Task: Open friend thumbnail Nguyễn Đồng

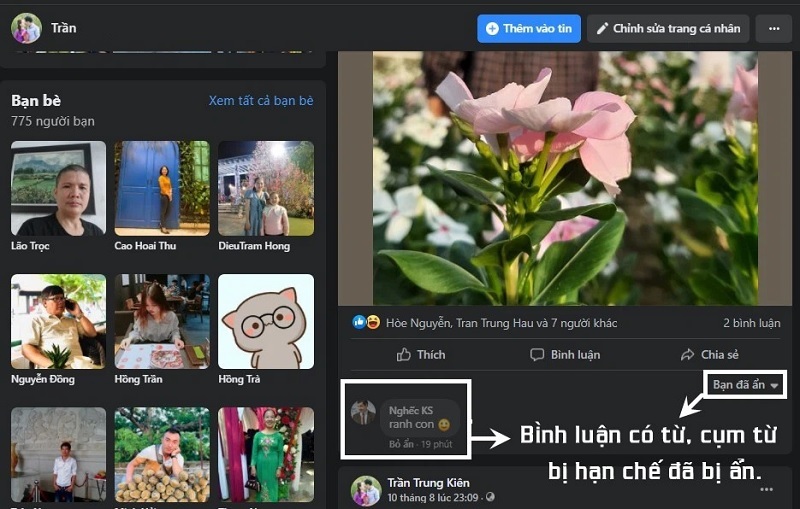Action: click(58, 321)
